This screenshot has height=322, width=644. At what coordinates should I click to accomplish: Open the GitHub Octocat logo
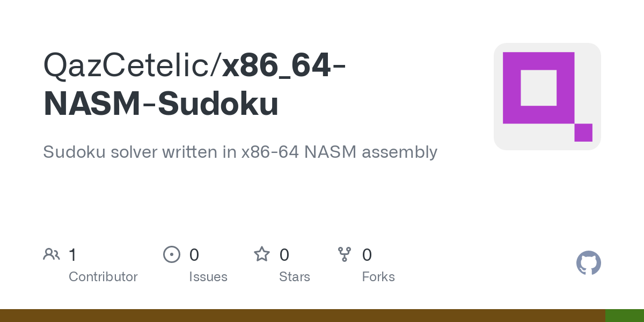click(588, 264)
